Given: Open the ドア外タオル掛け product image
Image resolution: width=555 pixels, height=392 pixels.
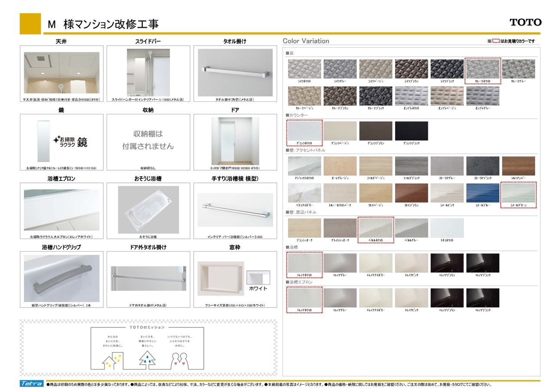Looking at the screenshot, I should point(148,278).
